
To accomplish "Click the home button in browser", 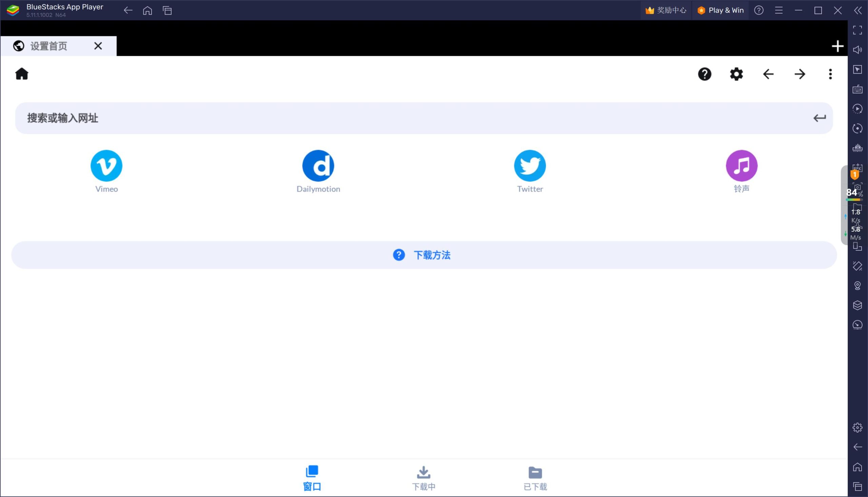I will pos(22,74).
